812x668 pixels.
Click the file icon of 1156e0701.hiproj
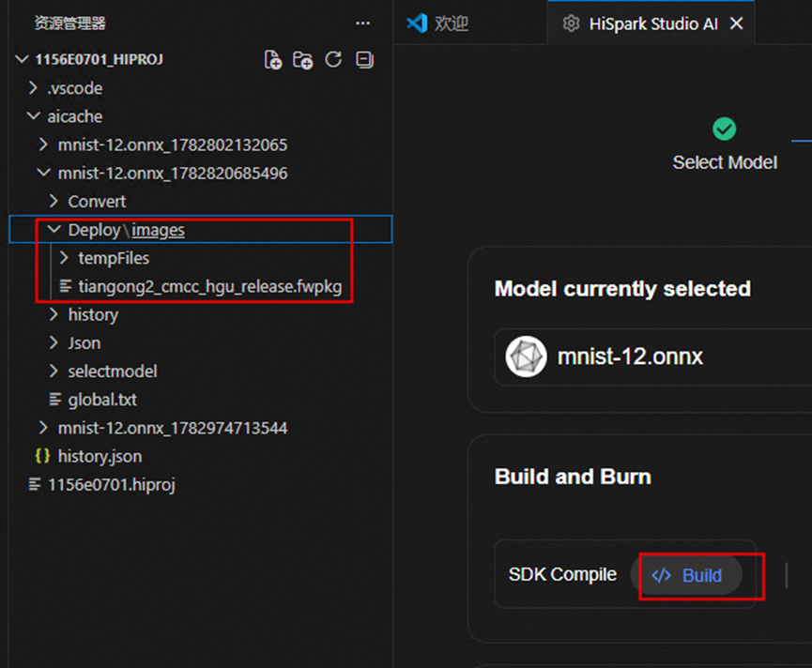tap(35, 485)
